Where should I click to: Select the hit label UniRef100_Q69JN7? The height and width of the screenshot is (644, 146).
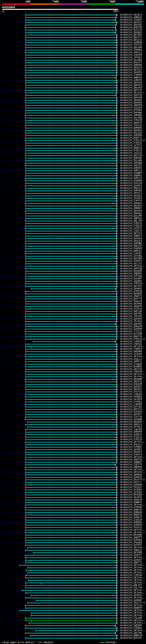pyautogui.click(x=131, y=25)
